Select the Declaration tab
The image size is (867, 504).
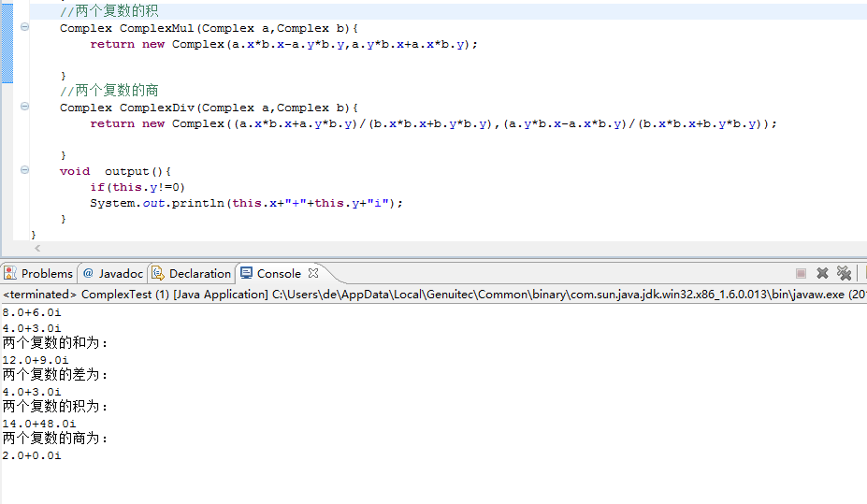[x=192, y=273]
